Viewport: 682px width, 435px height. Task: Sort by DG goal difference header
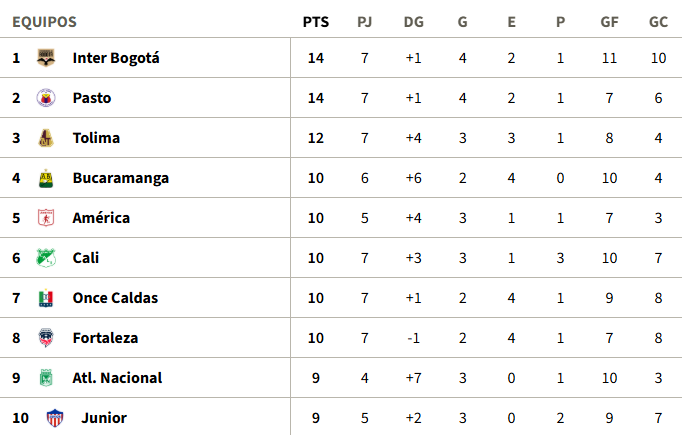click(x=413, y=22)
